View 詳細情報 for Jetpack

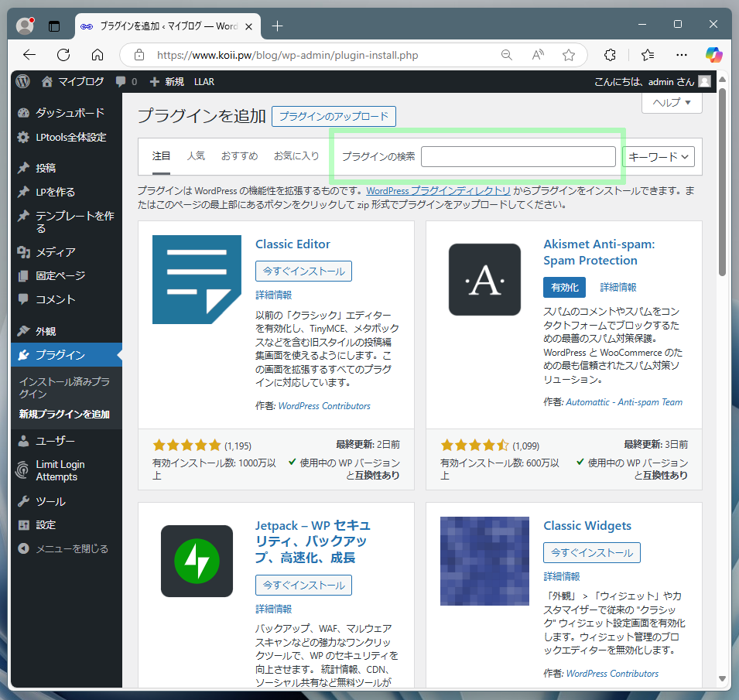coord(273,609)
